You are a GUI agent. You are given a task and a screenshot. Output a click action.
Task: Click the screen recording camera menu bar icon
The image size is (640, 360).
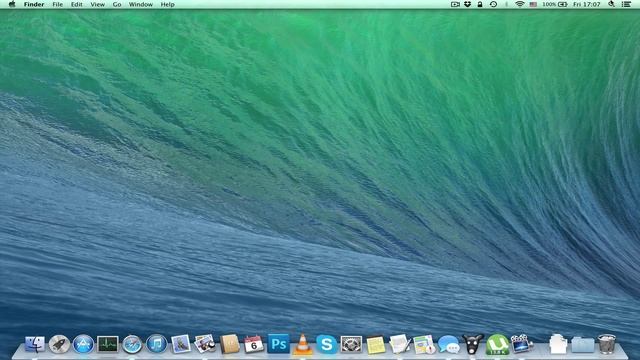(456, 4)
